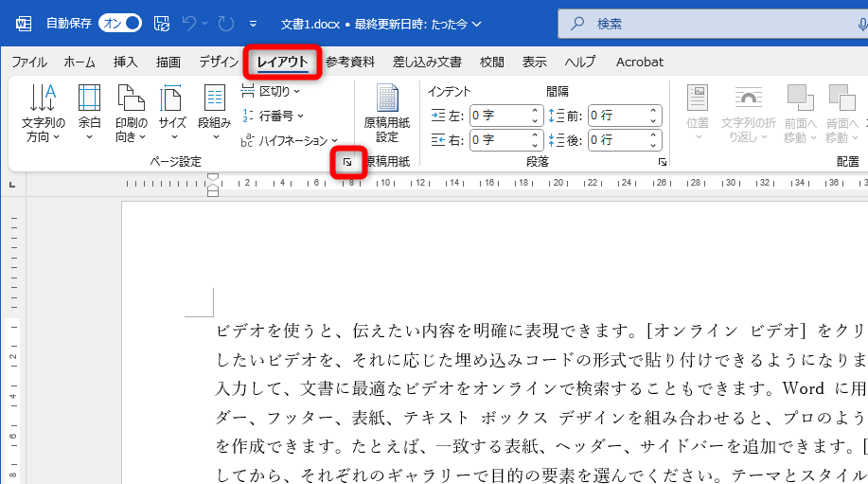Open the 区切り breaks dropdown

[272, 91]
